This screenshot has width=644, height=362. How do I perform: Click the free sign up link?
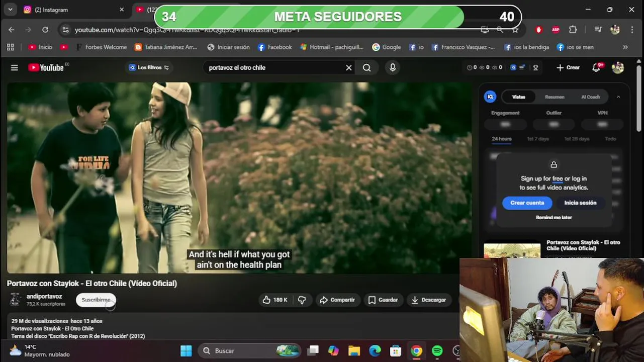pyautogui.click(x=558, y=178)
